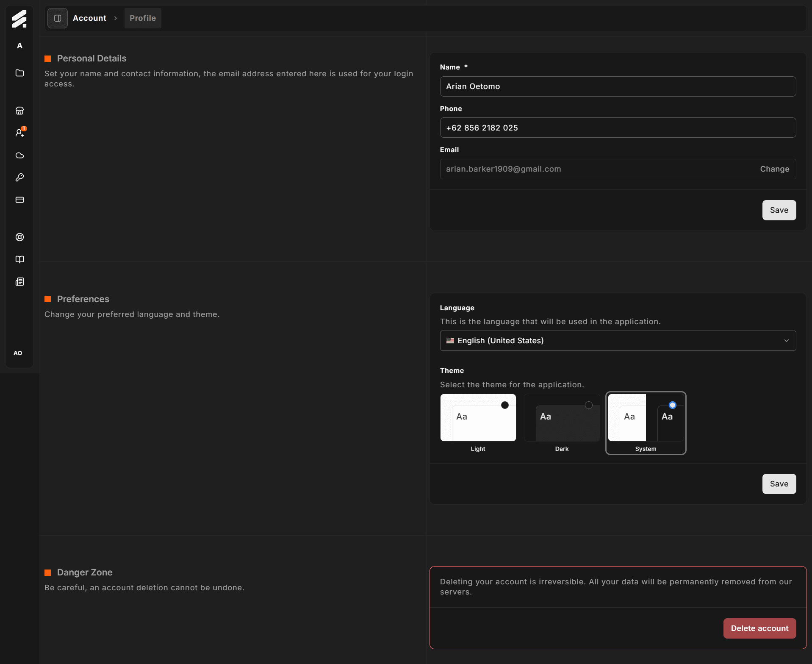Open the lifebuoy support icon

tap(19, 237)
